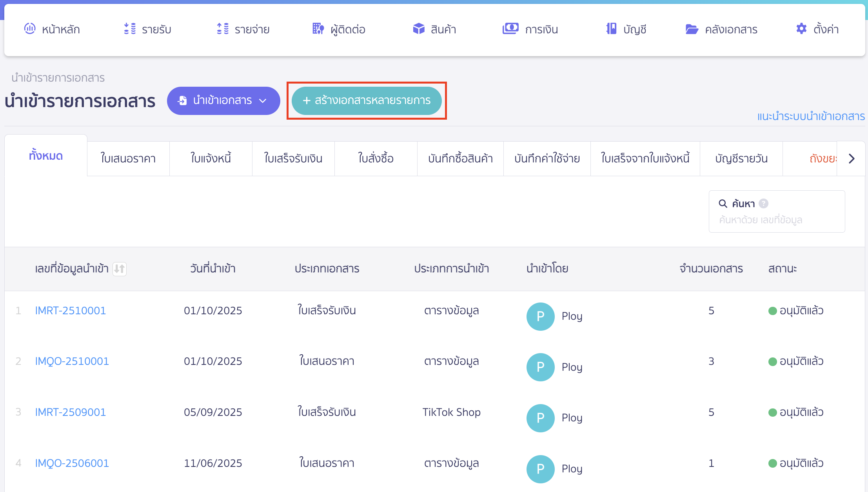This screenshot has width=868, height=492.
Task: Open the สินค้า products section
Action: pos(434,29)
